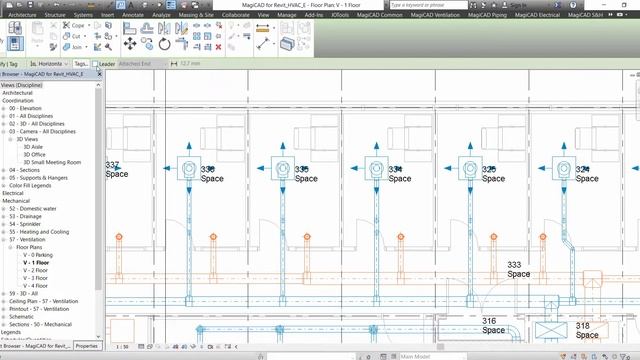Expand the 04 - Sections node
Screen dimensions: 640x360
pyautogui.click(x=4, y=170)
